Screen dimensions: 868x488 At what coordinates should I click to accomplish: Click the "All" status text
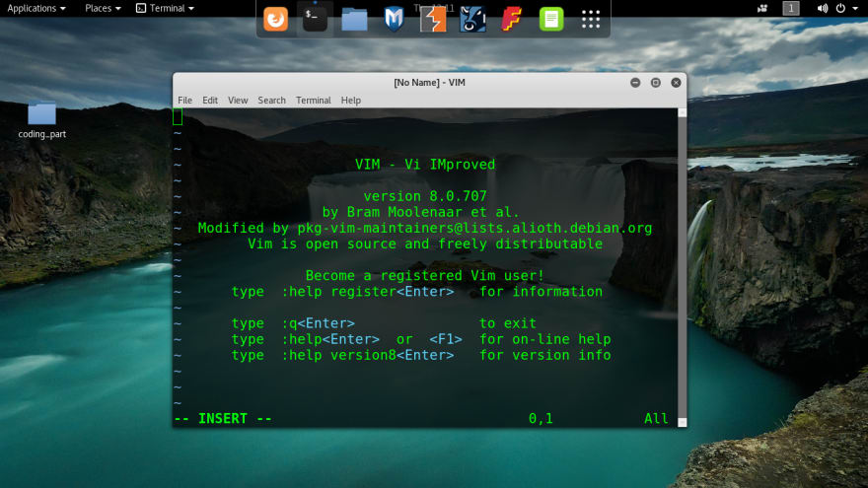656,418
